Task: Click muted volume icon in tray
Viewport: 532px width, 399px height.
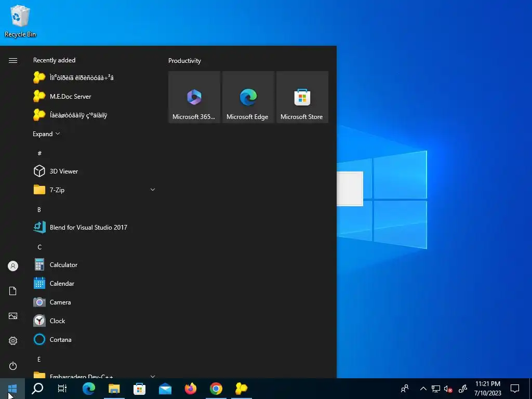Action: tap(448, 389)
